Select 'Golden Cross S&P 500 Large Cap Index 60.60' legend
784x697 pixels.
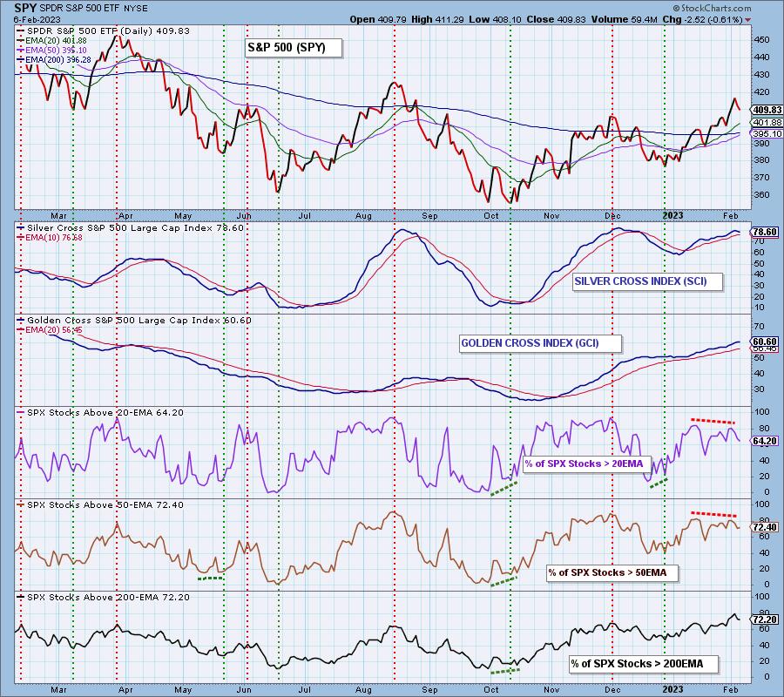click(x=134, y=321)
